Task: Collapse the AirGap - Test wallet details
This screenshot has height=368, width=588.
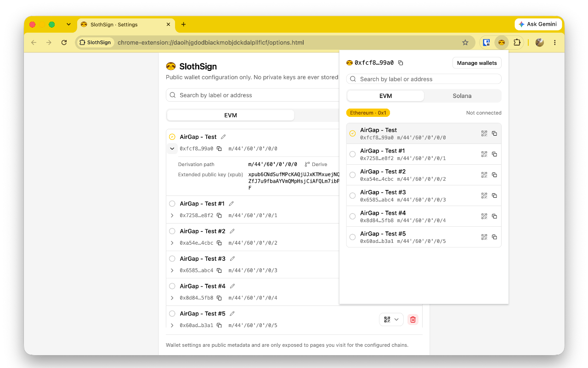Action: click(x=172, y=149)
